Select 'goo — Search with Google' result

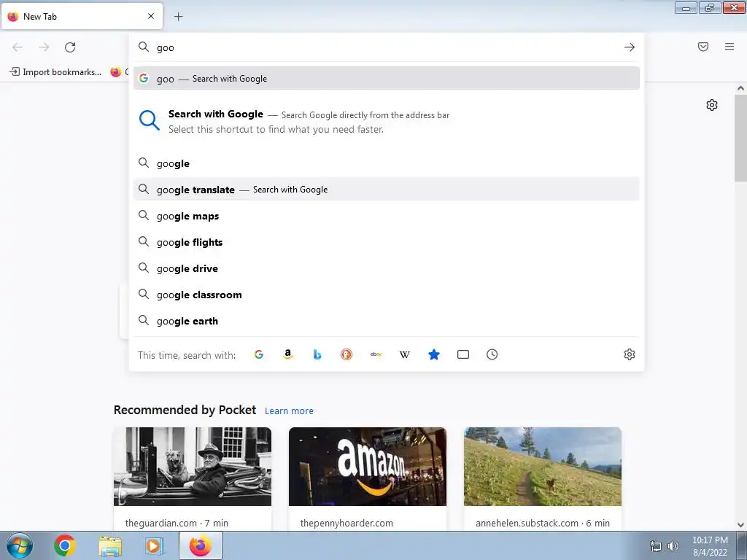pos(387,79)
